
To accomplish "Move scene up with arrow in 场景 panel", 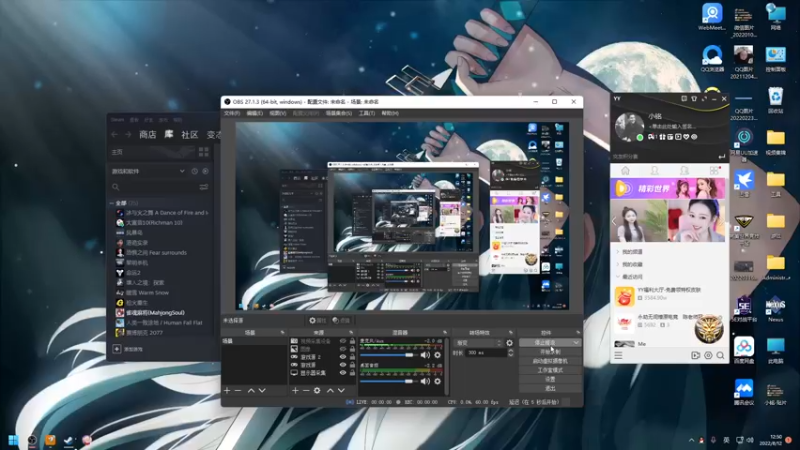I will coord(251,390).
